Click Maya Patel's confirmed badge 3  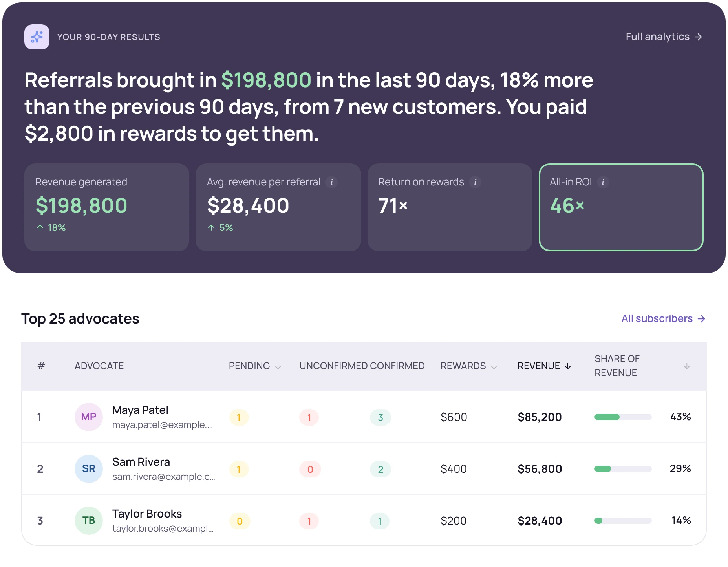pos(380,417)
